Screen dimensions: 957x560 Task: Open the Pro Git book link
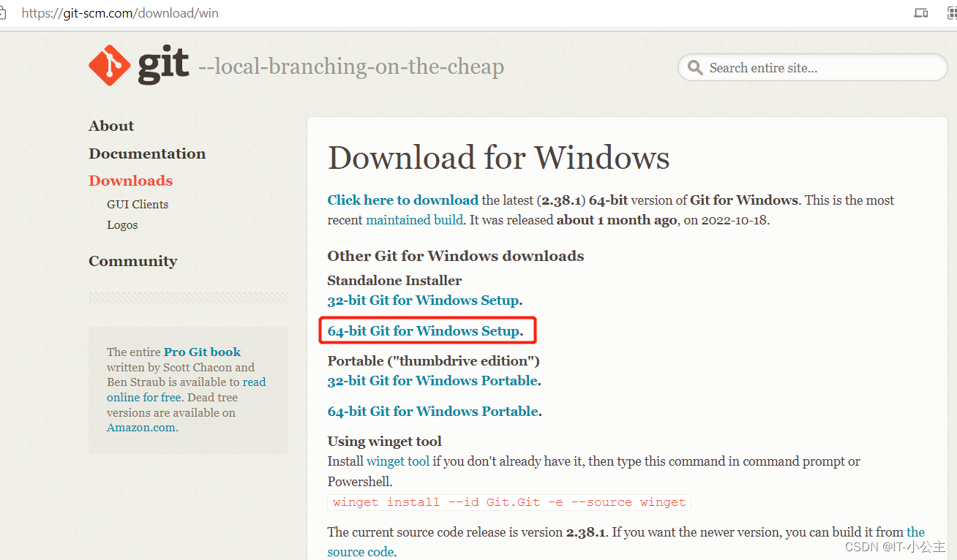pyautogui.click(x=202, y=352)
